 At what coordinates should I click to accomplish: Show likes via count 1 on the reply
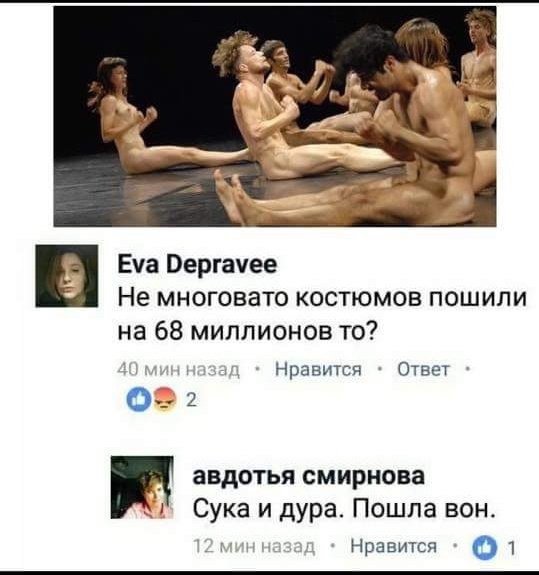coord(512,549)
